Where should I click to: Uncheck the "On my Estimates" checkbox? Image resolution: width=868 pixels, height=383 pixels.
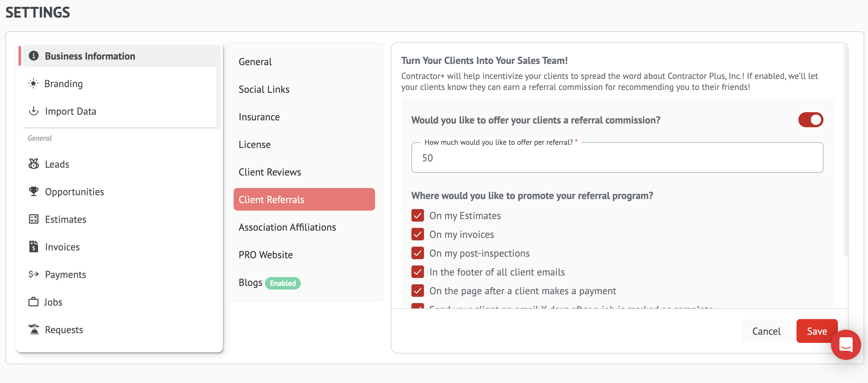click(417, 216)
